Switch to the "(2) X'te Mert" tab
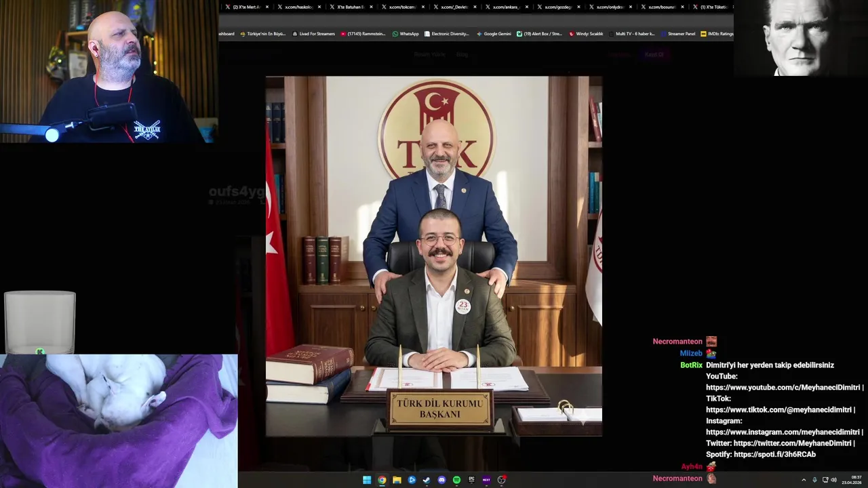868x488 pixels. pyautogui.click(x=246, y=7)
